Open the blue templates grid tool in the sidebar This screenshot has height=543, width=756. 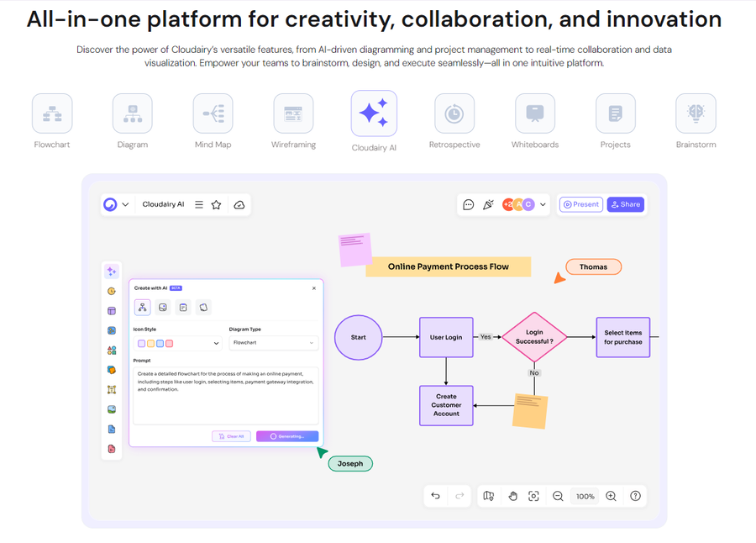click(x=112, y=330)
